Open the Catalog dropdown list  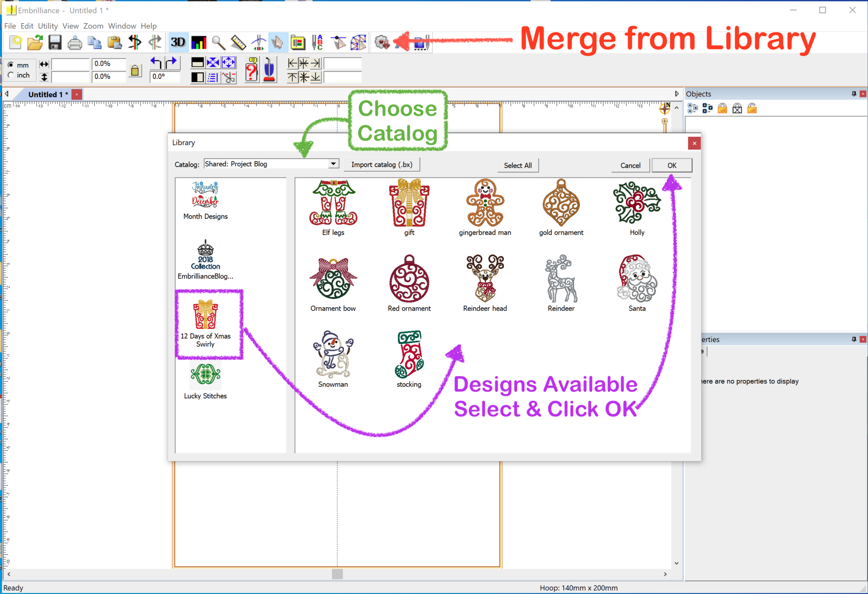point(334,164)
